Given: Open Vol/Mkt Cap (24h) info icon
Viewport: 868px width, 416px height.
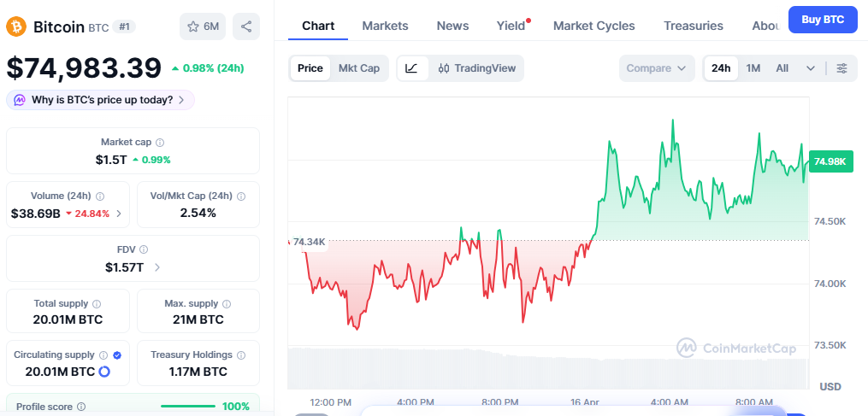Looking at the screenshot, I should [241, 196].
